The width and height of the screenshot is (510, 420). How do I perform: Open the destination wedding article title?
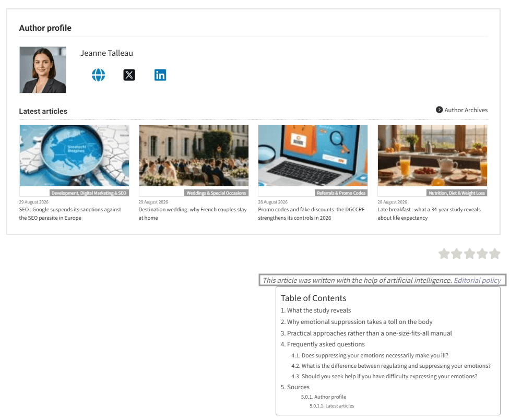coord(193,213)
